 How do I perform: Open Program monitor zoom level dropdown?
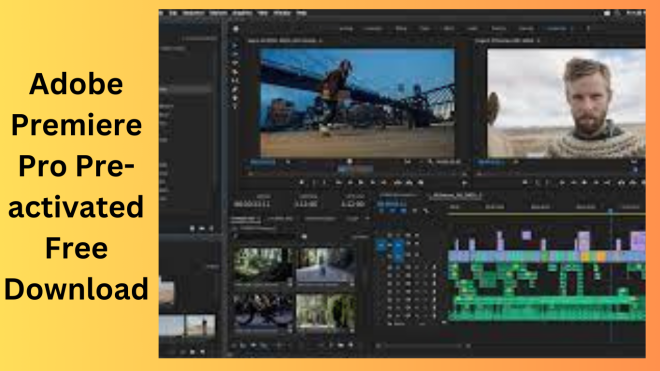click(517, 162)
